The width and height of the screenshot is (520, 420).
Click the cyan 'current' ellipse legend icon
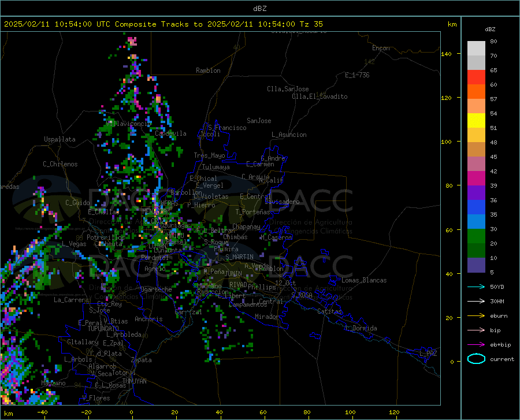click(476, 359)
